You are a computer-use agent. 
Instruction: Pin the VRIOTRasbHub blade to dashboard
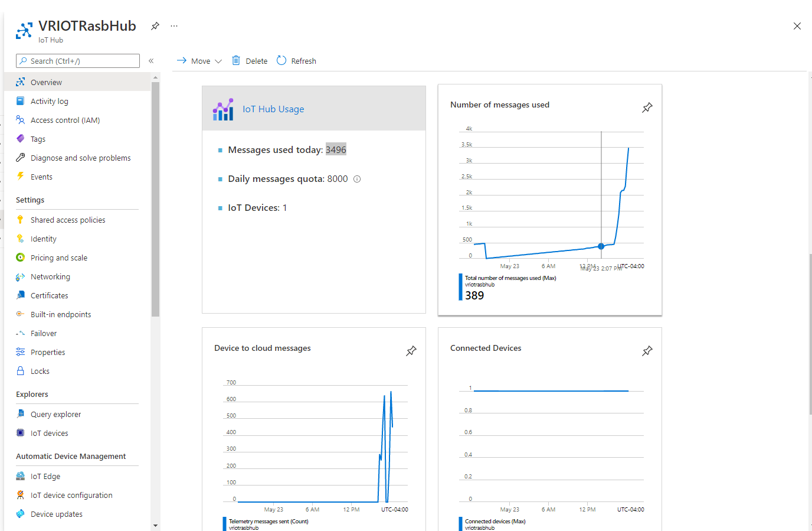(155, 26)
